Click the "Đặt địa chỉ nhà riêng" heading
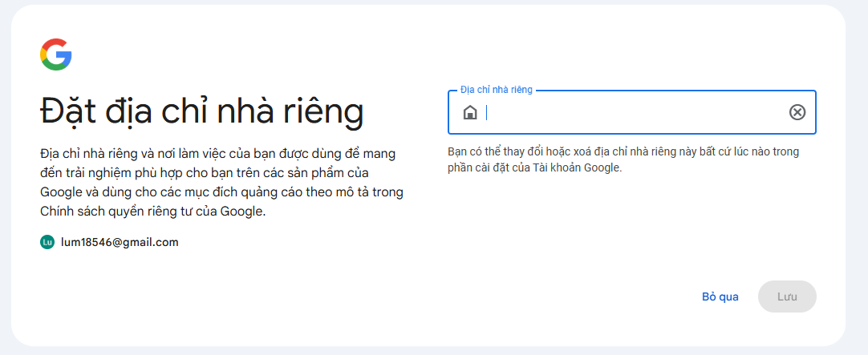868x355 pixels. pyautogui.click(x=201, y=111)
